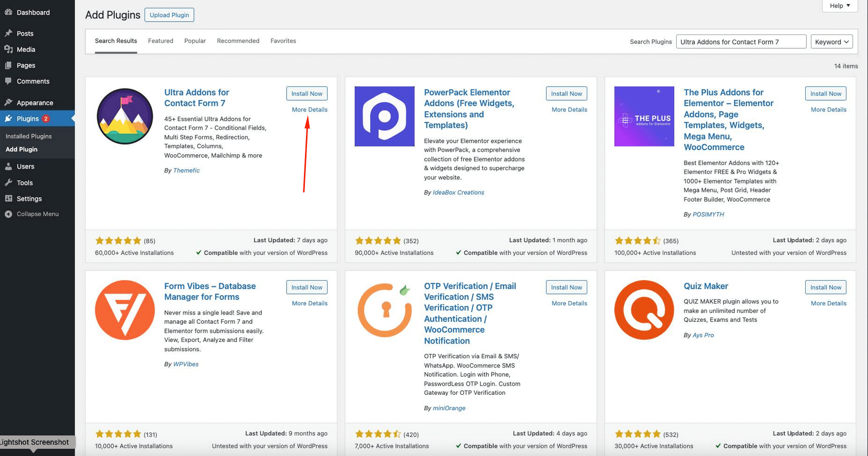Open author link POSIMYTH
The height and width of the screenshot is (456, 868).
coord(708,214)
